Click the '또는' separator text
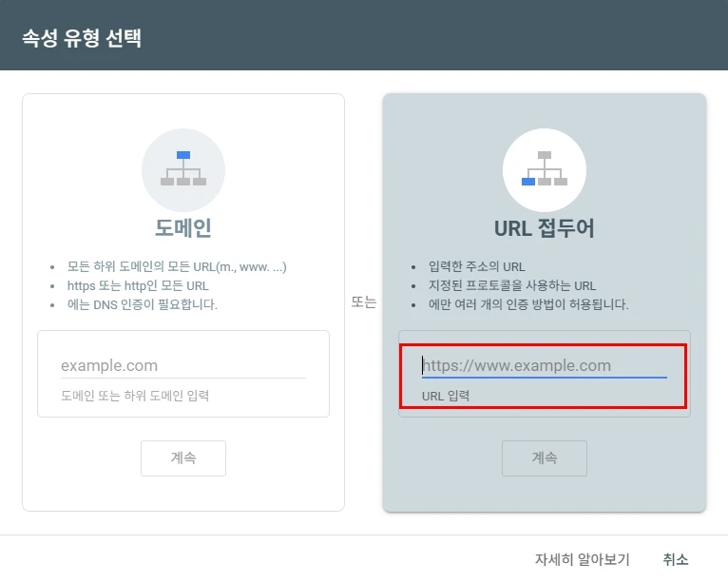 point(364,302)
